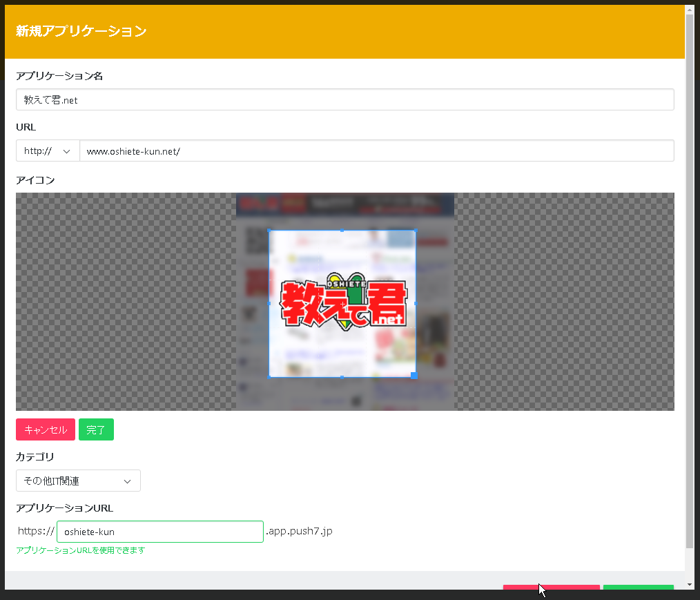Click the bottom-left crop handle

pyautogui.click(x=269, y=377)
